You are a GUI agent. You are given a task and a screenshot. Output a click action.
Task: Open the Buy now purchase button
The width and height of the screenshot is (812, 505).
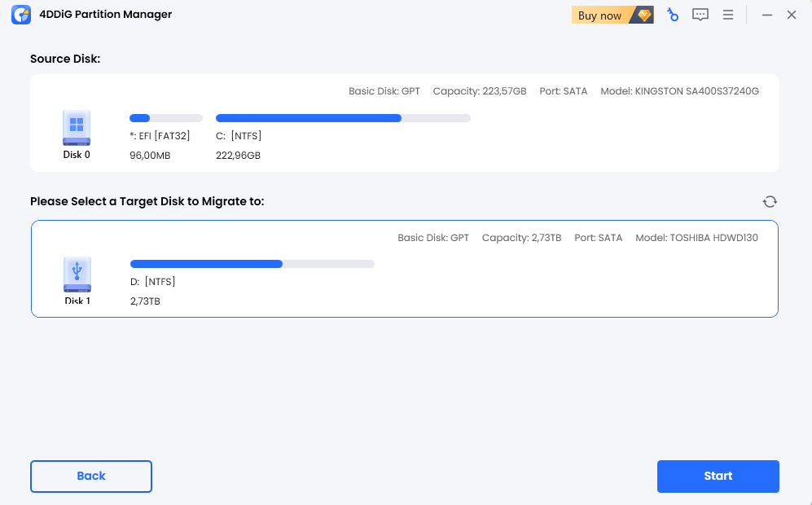pos(612,15)
